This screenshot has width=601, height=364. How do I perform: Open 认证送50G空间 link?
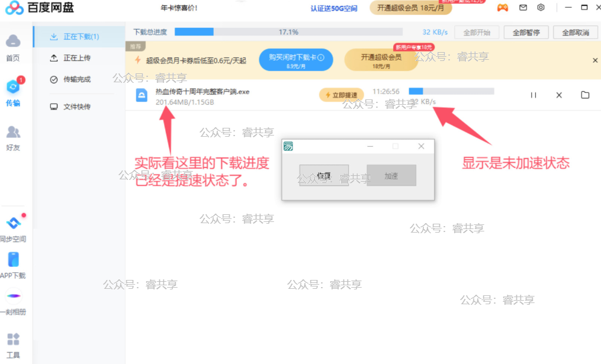coord(333,8)
